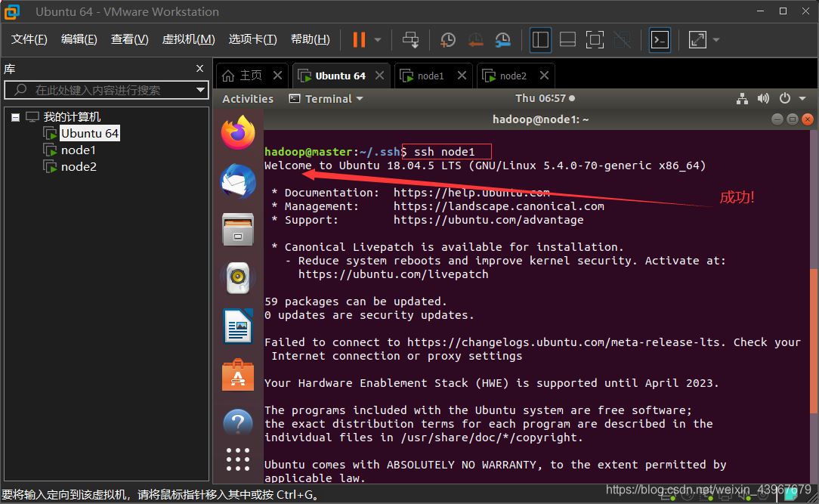Screen dimensions: 819x504
Task: Switch to the node1 tab
Action: (x=431, y=76)
